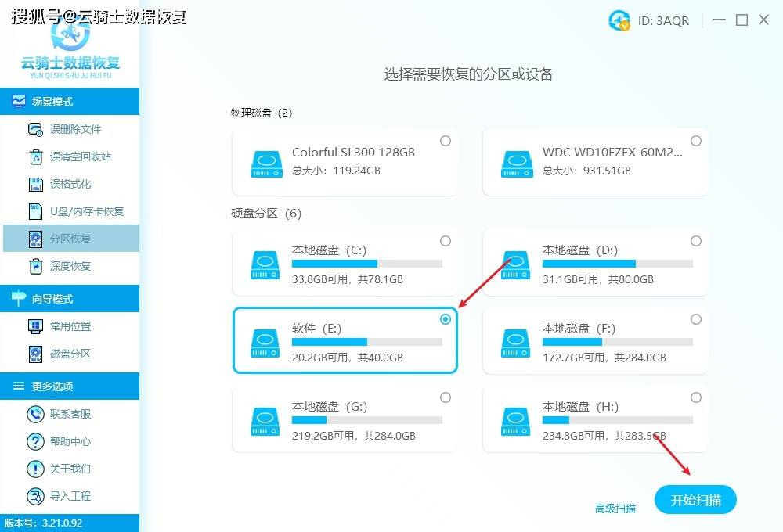Viewport: 783px width, 532px height.
Task: Click the 云骑士数据恢复 logo
Action: [70, 47]
